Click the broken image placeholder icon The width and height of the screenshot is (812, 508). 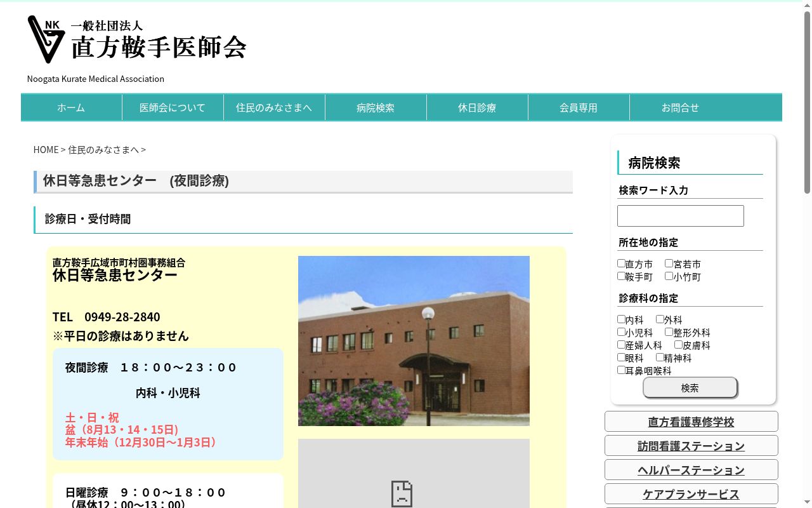[x=402, y=493]
